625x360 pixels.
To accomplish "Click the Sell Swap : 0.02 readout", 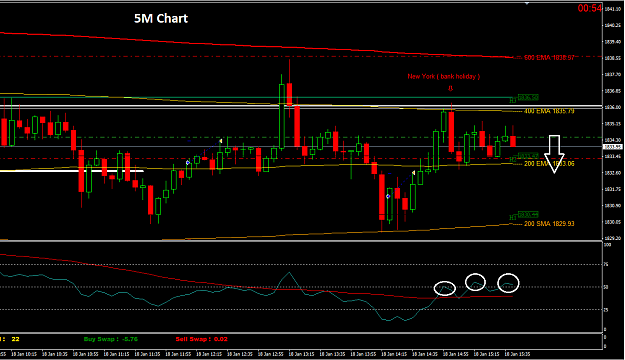I will point(202,339).
